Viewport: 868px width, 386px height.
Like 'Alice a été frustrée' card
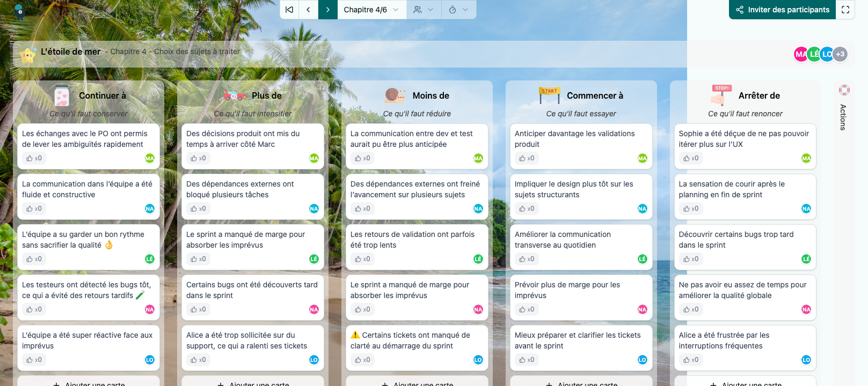[x=691, y=360]
